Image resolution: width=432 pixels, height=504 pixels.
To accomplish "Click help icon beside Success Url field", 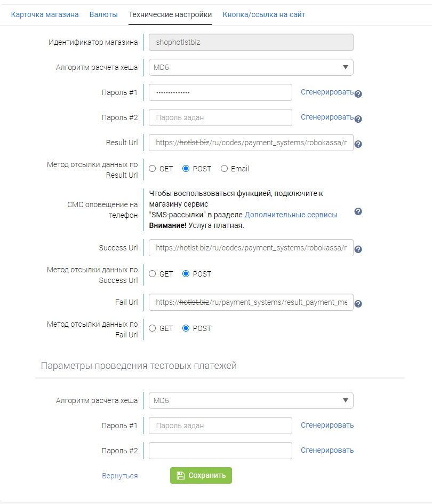I will click(358, 249).
